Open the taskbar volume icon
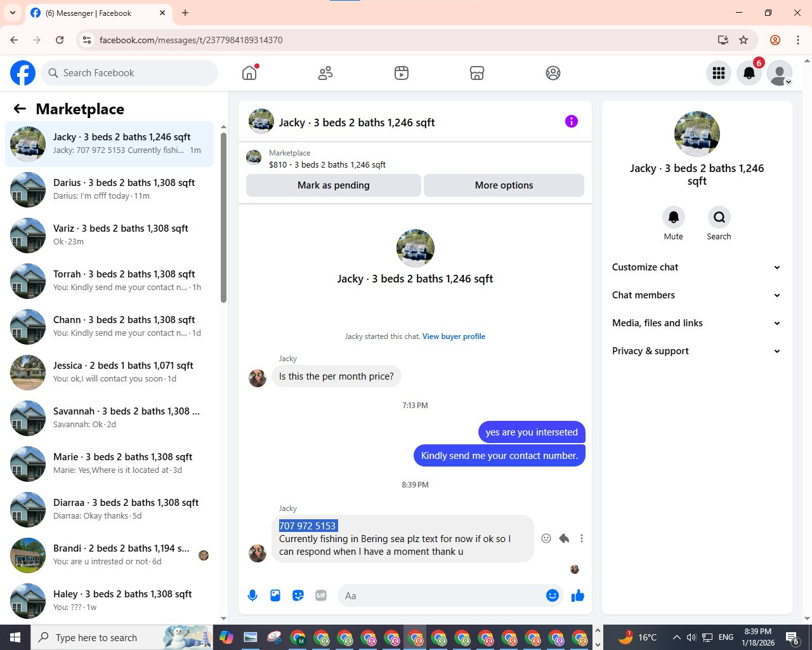Screen dimensions: 812x650 [x=691, y=637]
